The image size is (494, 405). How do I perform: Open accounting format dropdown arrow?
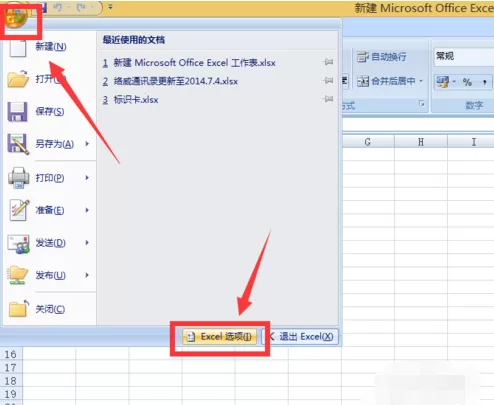pos(454,82)
